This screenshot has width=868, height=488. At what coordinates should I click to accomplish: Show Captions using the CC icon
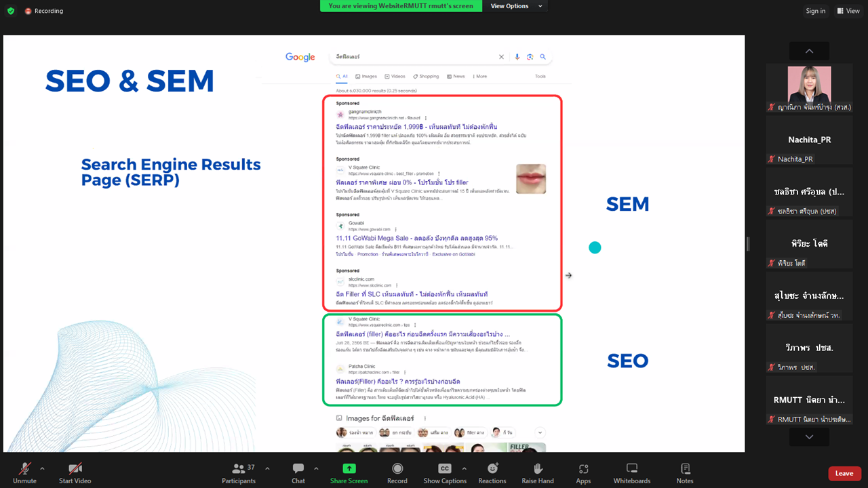445,472
